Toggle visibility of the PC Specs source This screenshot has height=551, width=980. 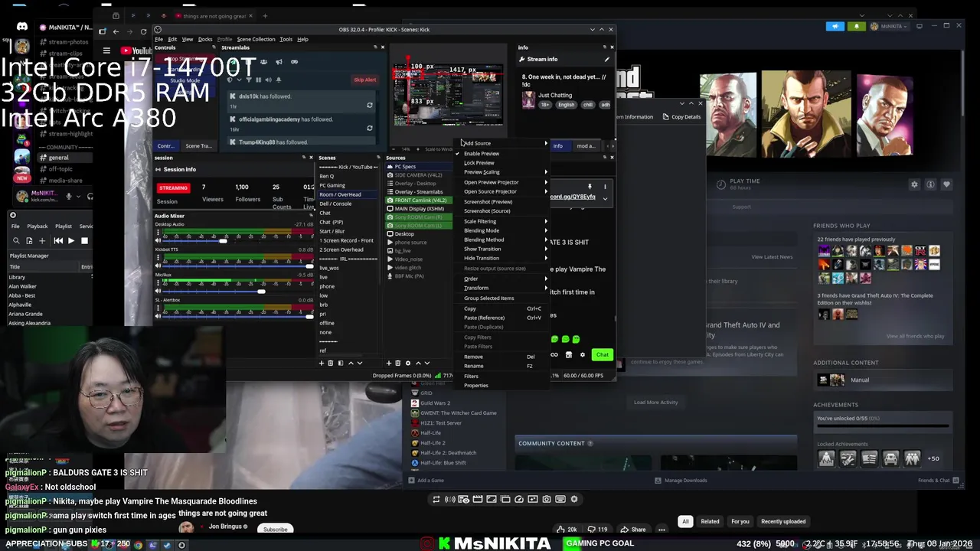[x=390, y=167]
